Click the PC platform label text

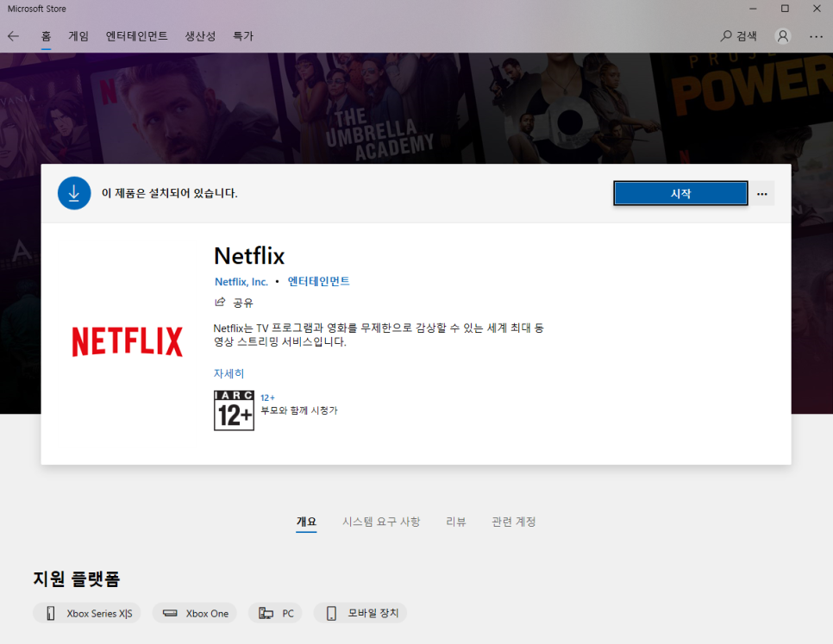pyautogui.click(x=288, y=614)
